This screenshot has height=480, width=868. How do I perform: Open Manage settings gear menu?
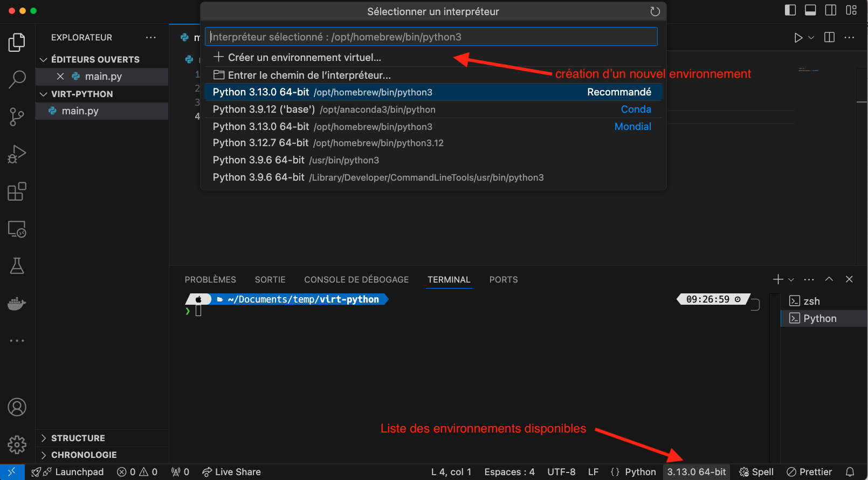tap(17, 444)
